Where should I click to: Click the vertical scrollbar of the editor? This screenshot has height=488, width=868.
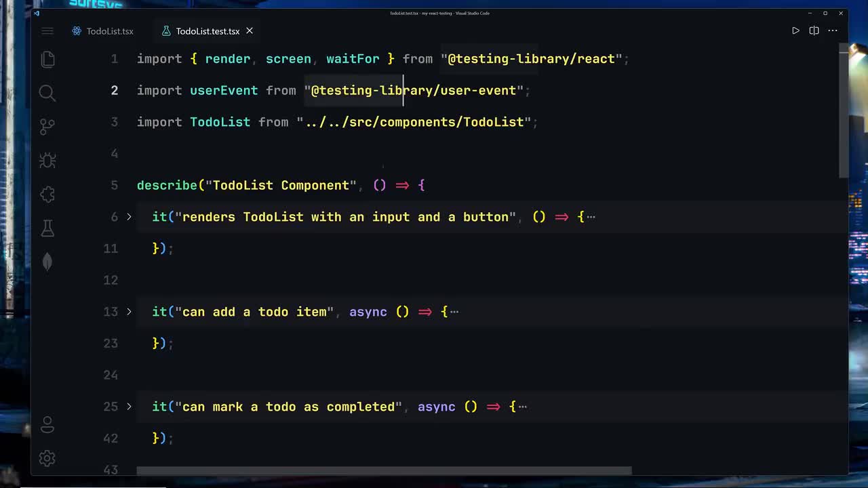point(844,112)
